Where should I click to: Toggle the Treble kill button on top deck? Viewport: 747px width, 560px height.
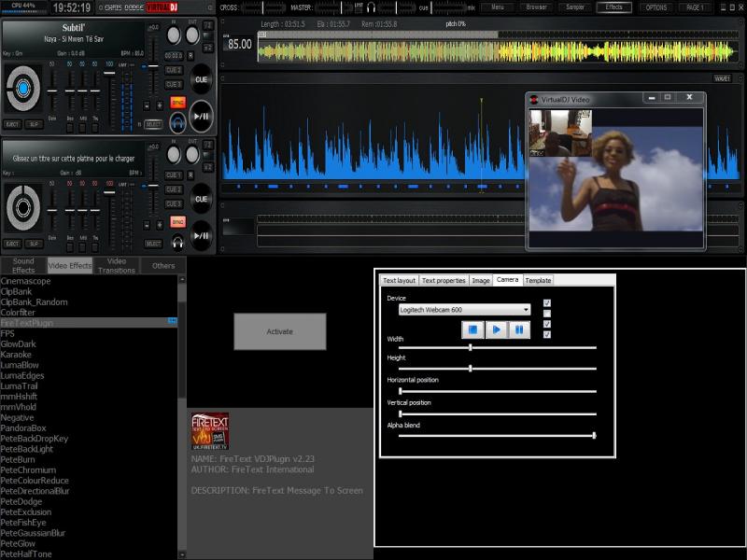95,128
